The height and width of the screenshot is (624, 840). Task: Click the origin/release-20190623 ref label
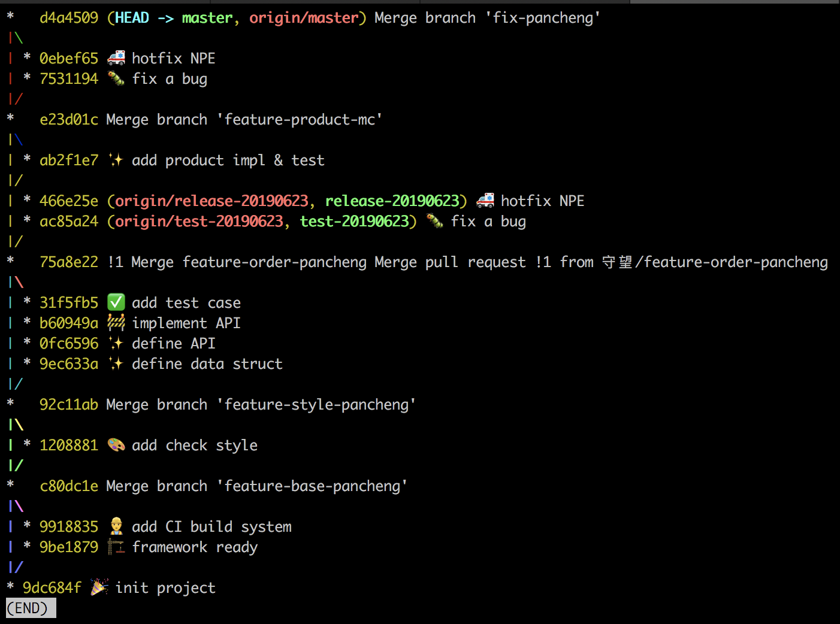click(211, 201)
